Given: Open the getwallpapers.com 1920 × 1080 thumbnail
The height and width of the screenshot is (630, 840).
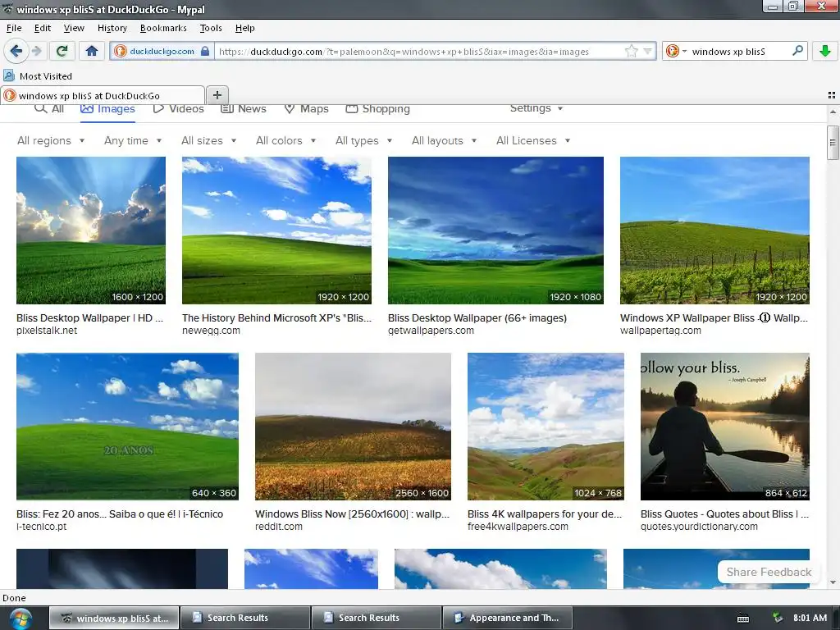Looking at the screenshot, I should (495, 231).
